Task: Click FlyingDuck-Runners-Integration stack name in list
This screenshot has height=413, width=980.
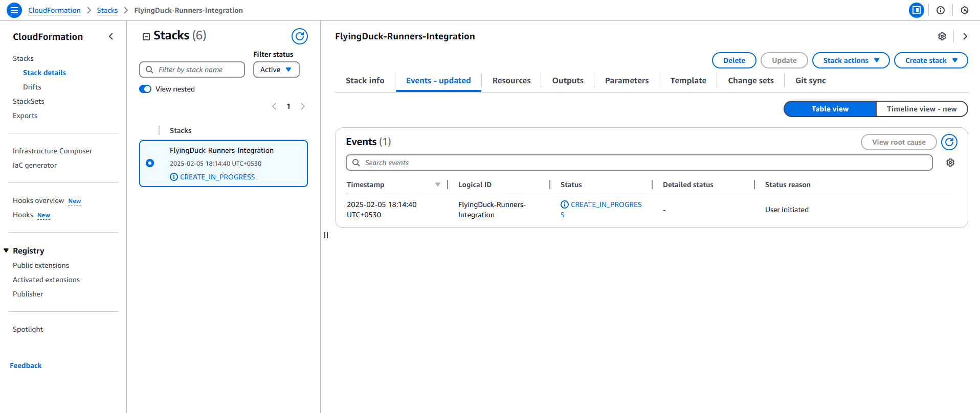Action: click(221, 150)
